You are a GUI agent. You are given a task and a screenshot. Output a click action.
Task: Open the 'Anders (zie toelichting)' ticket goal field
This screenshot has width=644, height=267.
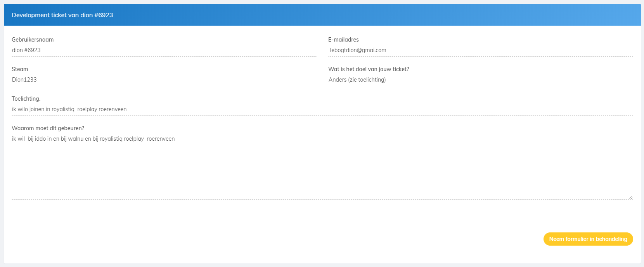coord(480,80)
